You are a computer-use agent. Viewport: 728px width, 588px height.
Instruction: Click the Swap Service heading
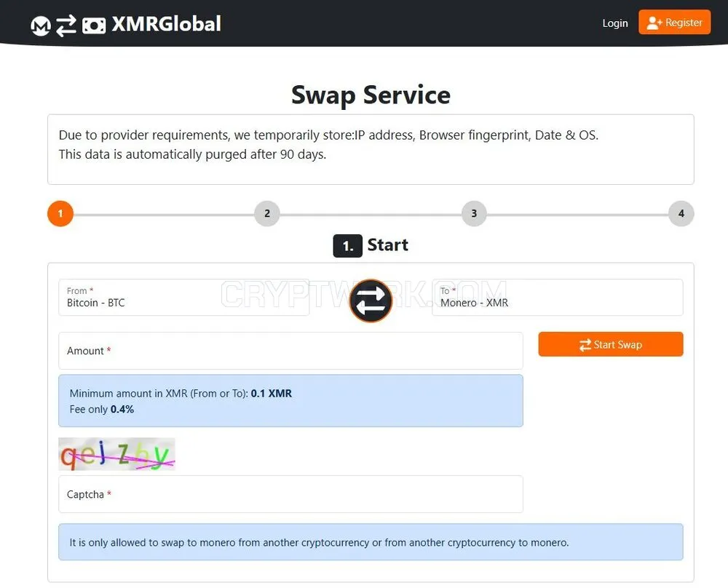click(x=371, y=95)
